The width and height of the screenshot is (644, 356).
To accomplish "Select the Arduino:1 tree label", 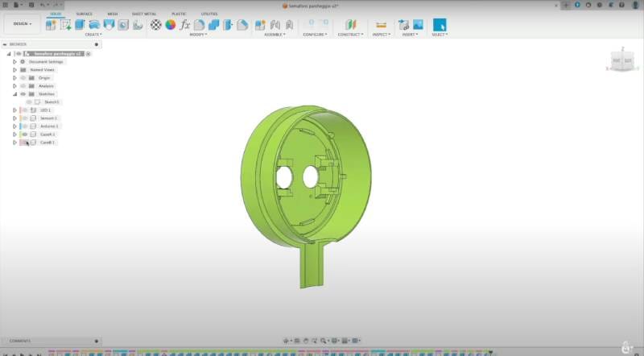I will (49, 126).
